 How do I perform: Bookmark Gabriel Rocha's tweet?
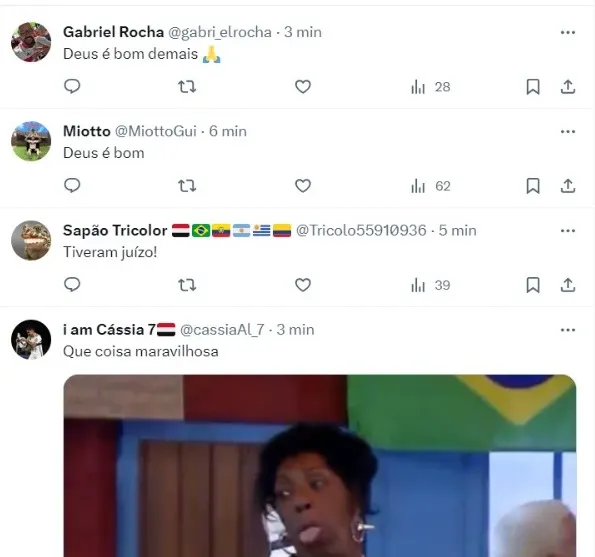point(533,87)
